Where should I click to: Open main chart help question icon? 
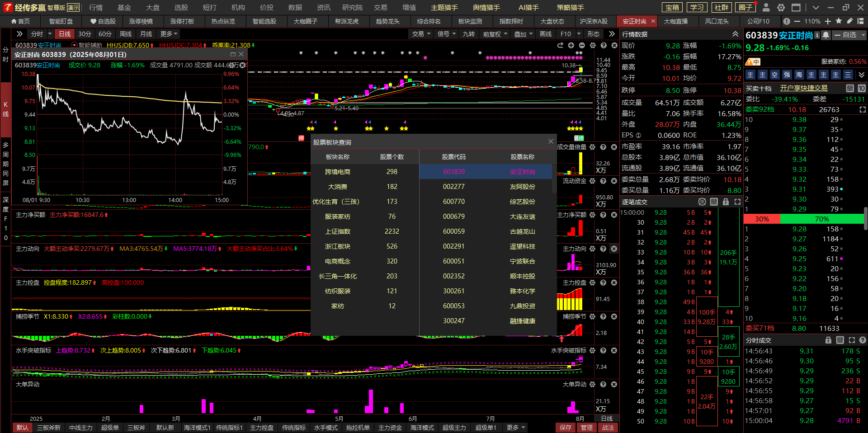604,45
